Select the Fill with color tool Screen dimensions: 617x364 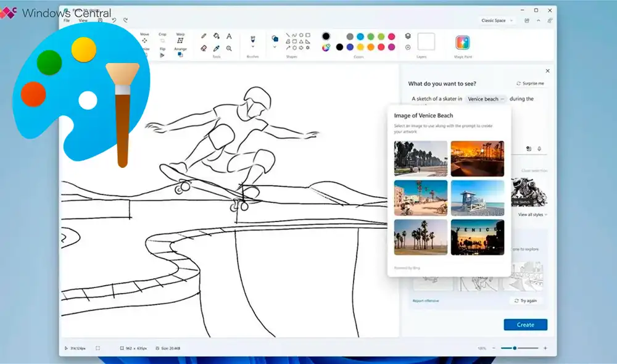(x=216, y=36)
